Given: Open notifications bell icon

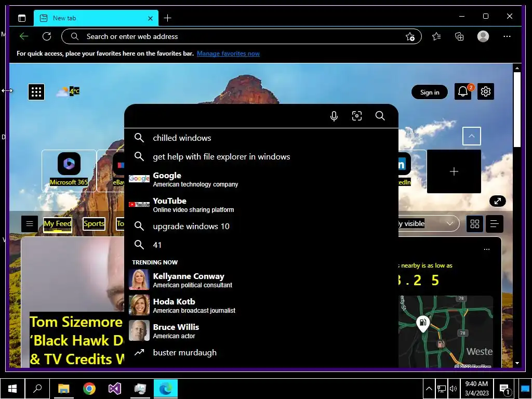Looking at the screenshot, I should pyautogui.click(x=463, y=91).
